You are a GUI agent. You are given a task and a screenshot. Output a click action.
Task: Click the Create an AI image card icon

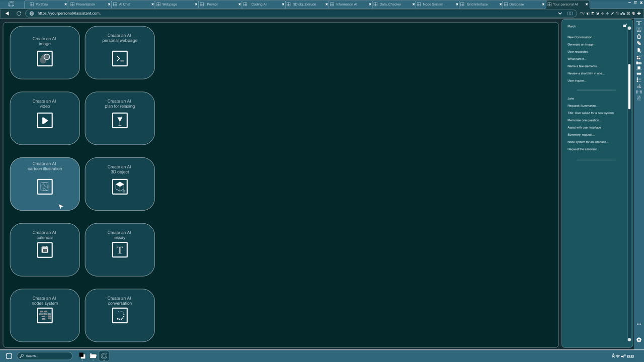click(x=45, y=59)
